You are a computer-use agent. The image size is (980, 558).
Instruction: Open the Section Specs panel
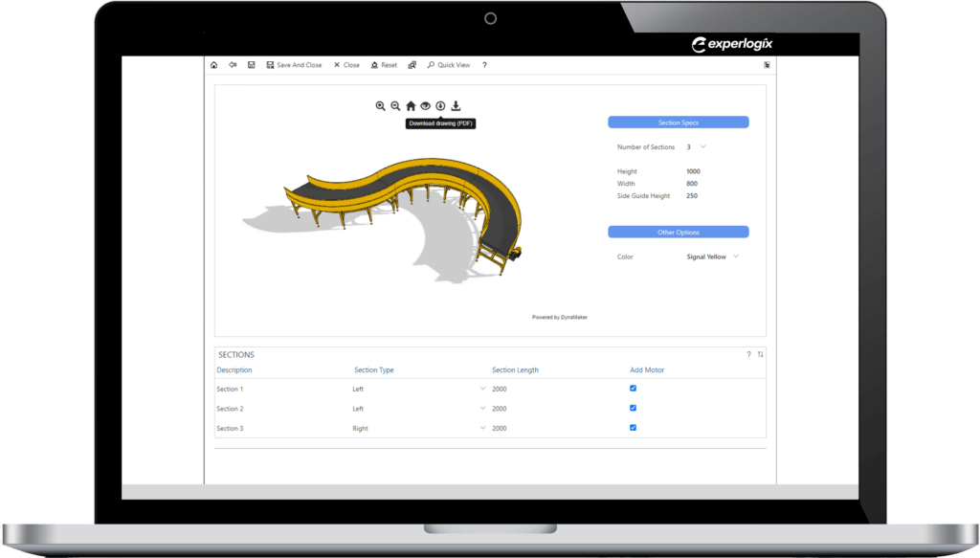[x=678, y=122]
